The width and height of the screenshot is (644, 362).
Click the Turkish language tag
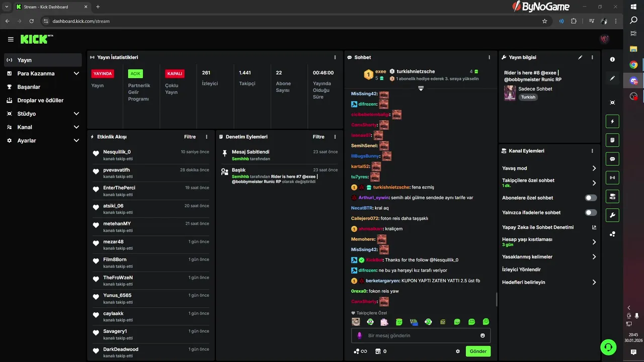(528, 97)
